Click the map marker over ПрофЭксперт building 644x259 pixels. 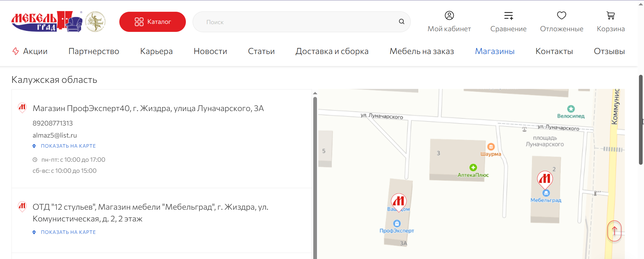pos(399,203)
